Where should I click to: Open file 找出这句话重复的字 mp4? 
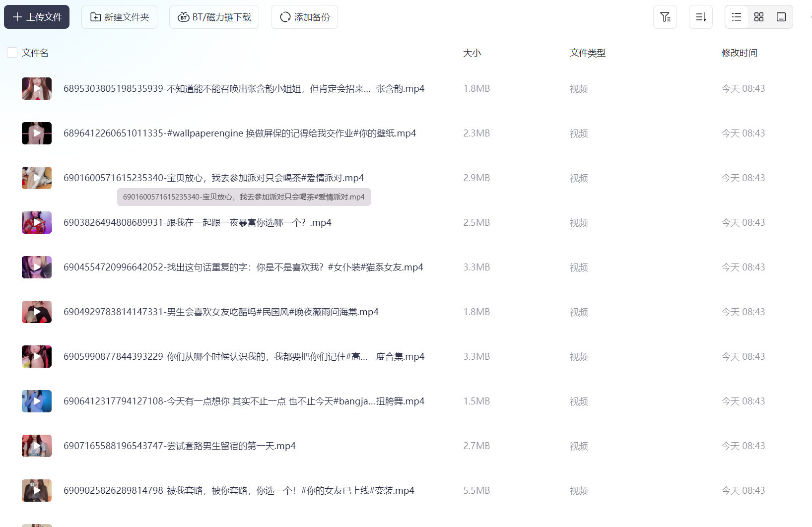(243, 267)
